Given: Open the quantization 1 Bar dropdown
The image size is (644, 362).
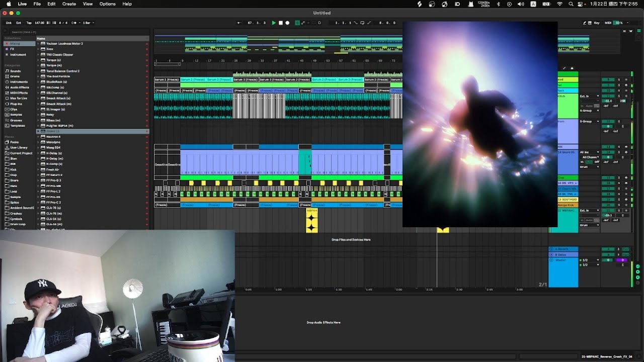Looking at the screenshot, I should (x=89, y=23).
